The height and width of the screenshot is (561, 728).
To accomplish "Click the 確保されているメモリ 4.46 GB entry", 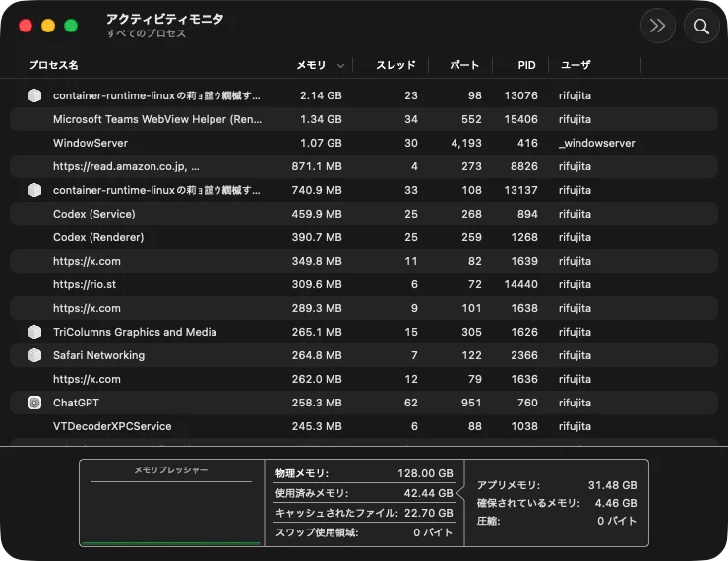I will pyautogui.click(x=557, y=503).
